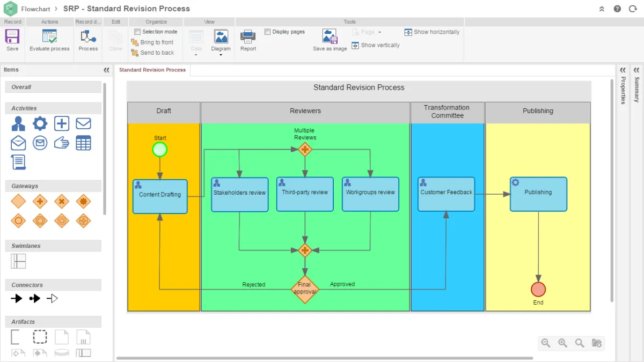Screen dimensions: 644x362
Task: Click the canvas vertical scrollbar
Action: [x=612, y=190]
